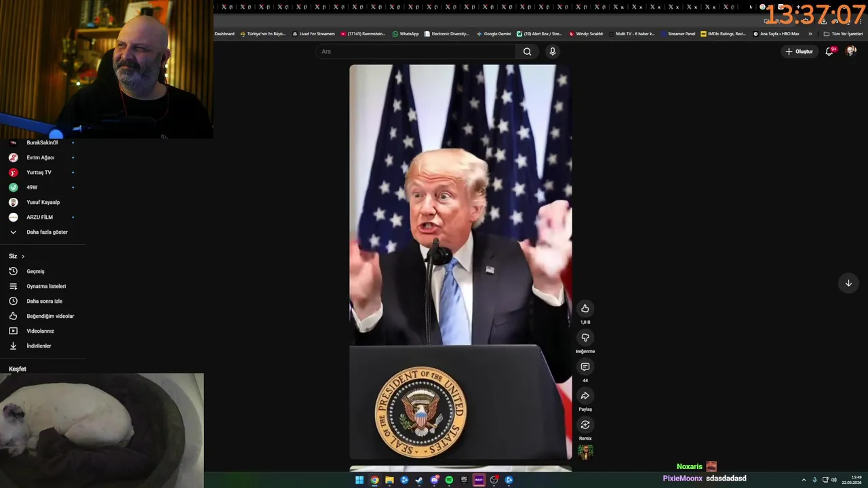Screen dimensions: 868x488
Task: Open Spotify from the taskbar
Action: click(x=449, y=480)
